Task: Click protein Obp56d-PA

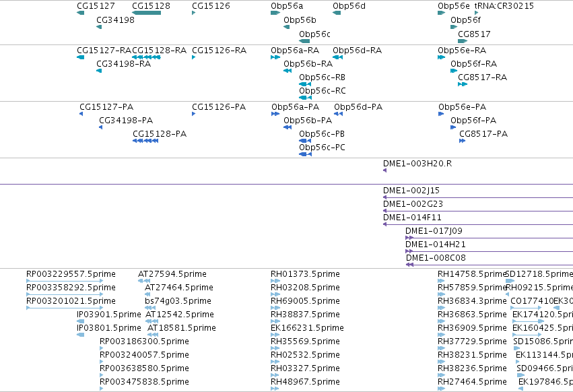Action: point(358,107)
